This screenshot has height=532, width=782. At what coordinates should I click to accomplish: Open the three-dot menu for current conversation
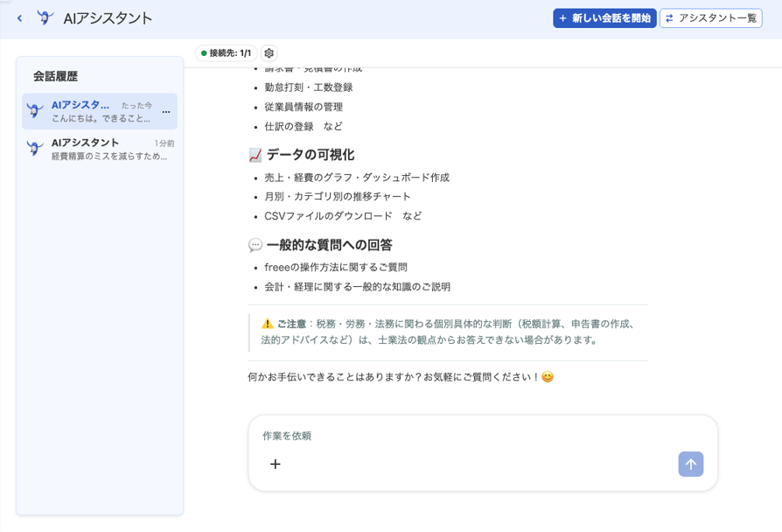pyautogui.click(x=166, y=112)
